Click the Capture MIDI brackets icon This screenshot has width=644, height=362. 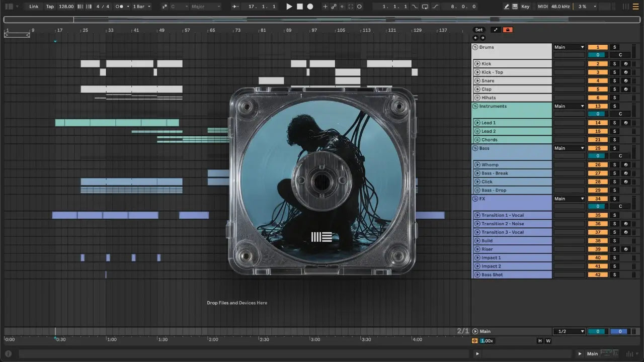pyautogui.click(x=351, y=7)
